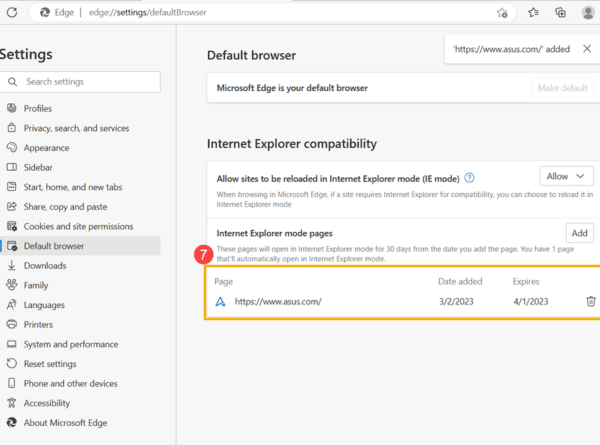Click the Make default button
600x445 pixels.
coord(562,88)
